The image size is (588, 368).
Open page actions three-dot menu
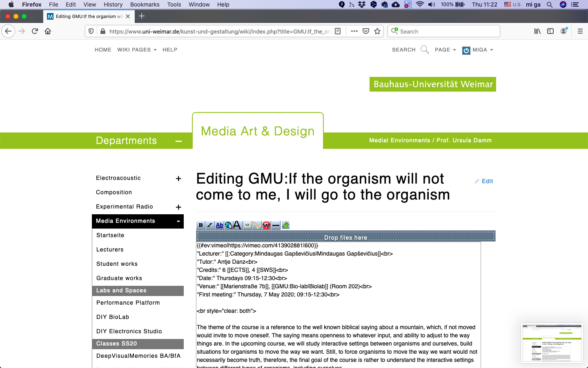click(x=354, y=31)
